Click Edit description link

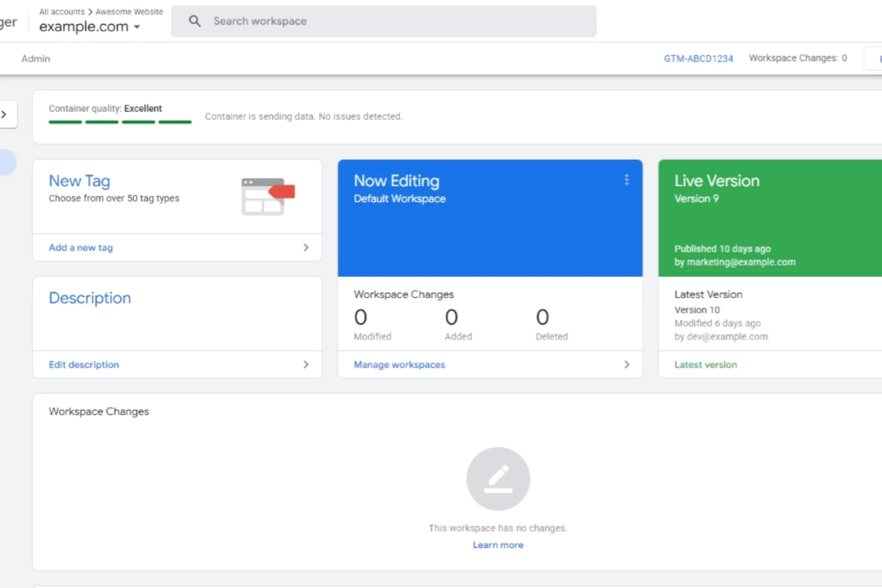pos(83,365)
